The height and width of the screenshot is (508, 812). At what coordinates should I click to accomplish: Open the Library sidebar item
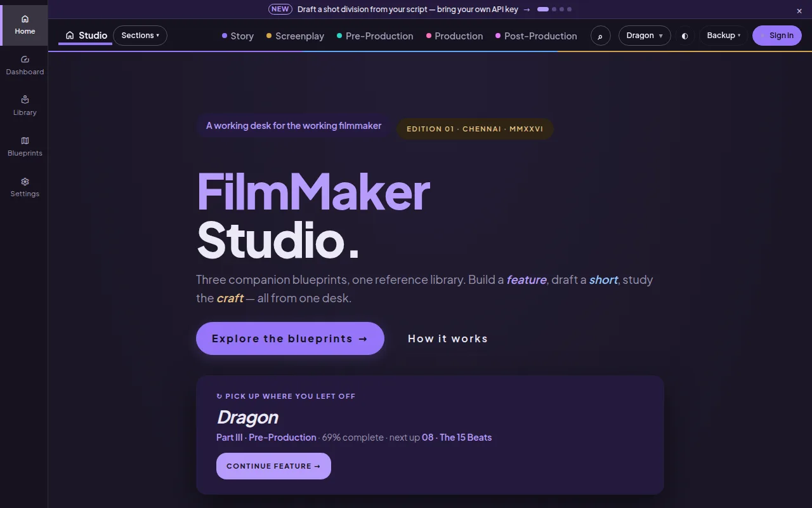(25, 106)
